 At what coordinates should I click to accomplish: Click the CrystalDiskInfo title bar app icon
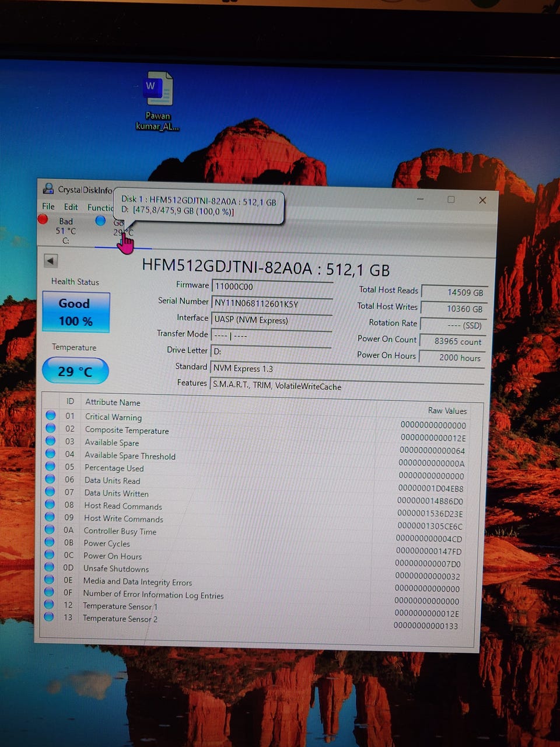click(48, 189)
